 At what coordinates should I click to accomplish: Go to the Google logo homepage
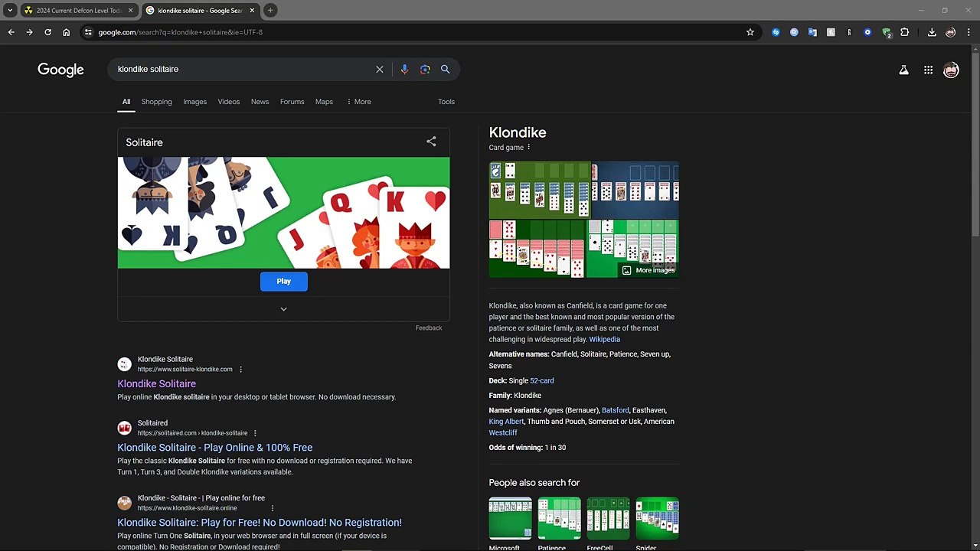point(60,70)
